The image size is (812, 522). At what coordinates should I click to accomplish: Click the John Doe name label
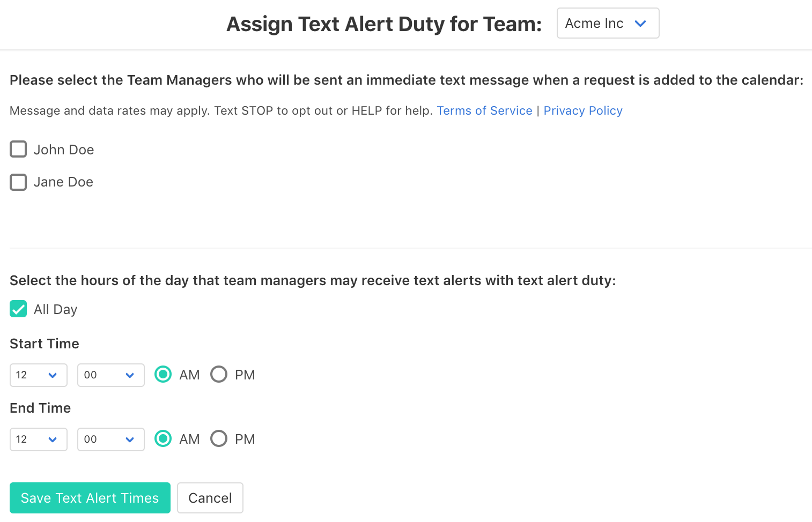[x=64, y=150]
